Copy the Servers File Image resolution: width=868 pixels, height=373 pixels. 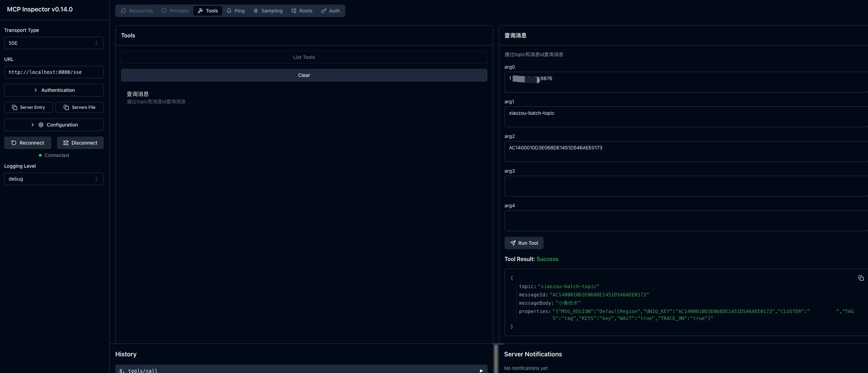pos(79,107)
